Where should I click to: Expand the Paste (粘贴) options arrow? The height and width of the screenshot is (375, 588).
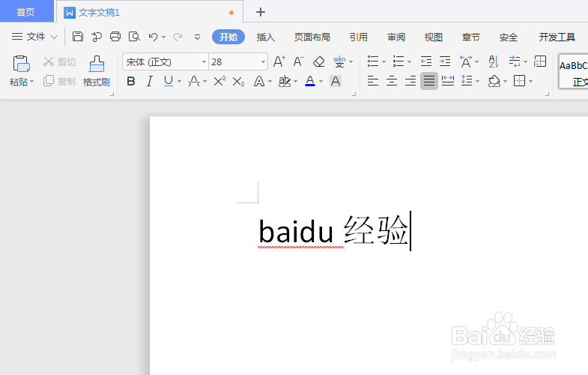click(x=32, y=82)
